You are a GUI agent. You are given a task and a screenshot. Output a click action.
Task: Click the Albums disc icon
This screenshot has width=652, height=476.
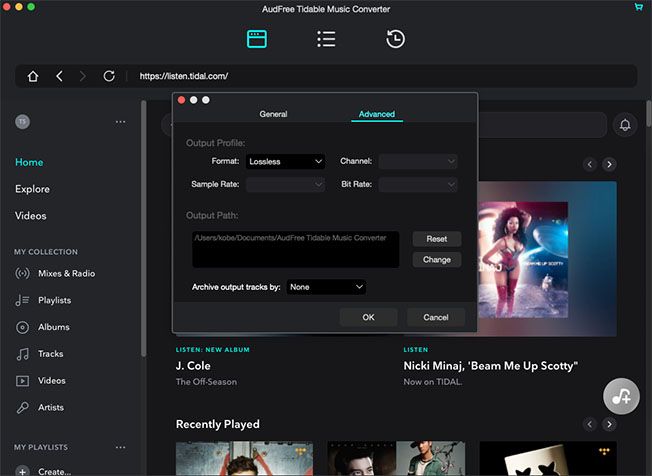point(22,327)
